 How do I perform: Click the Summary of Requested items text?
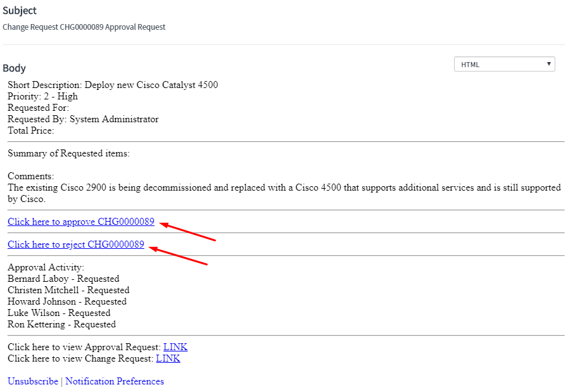tap(68, 153)
